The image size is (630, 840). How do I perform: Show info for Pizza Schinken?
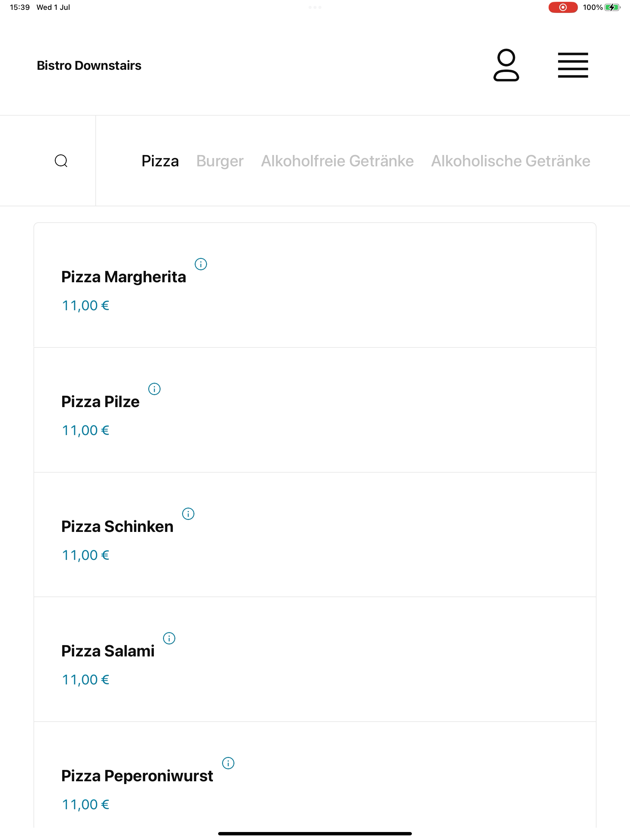pyautogui.click(x=188, y=514)
